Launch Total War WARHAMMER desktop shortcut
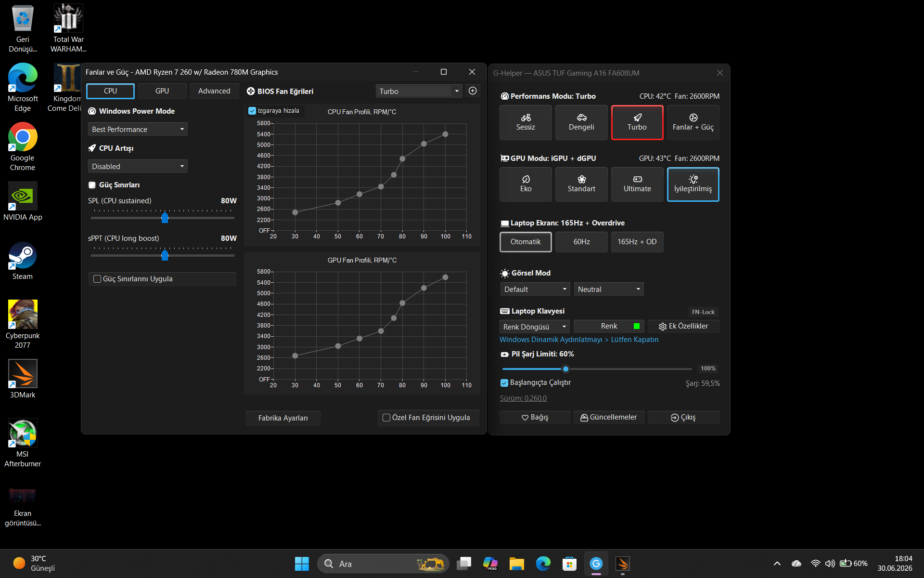Screen dimensions: 924x578 click(x=68, y=28)
